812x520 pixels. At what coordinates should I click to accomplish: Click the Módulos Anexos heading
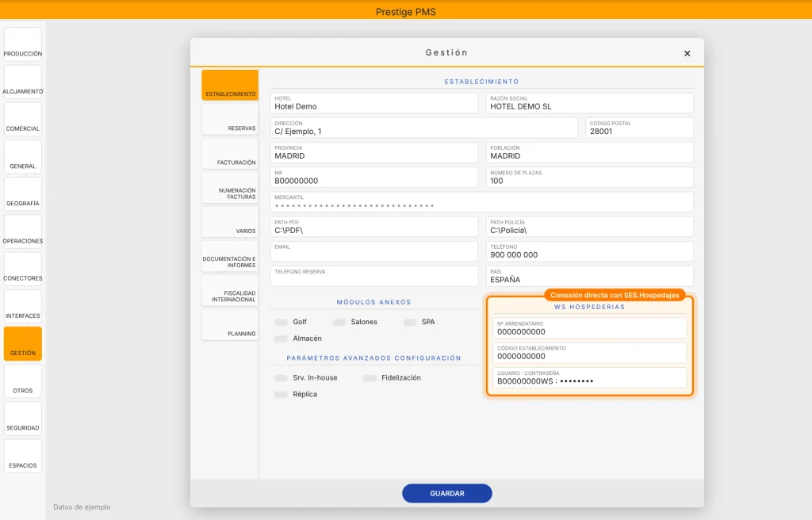click(x=374, y=303)
